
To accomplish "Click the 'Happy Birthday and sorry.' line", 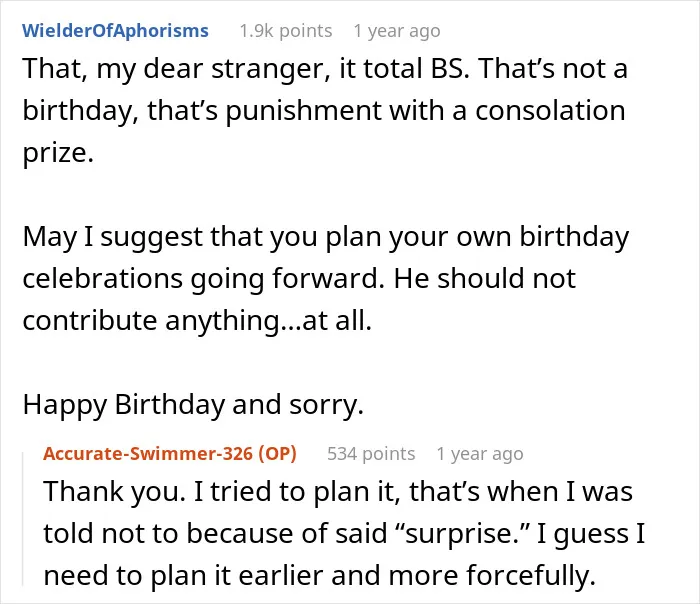I will click(x=193, y=404).
